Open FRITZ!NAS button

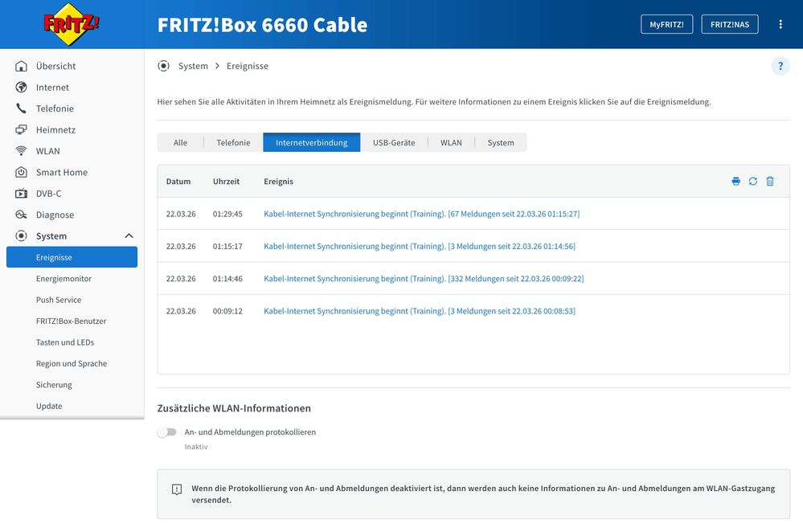pos(730,24)
